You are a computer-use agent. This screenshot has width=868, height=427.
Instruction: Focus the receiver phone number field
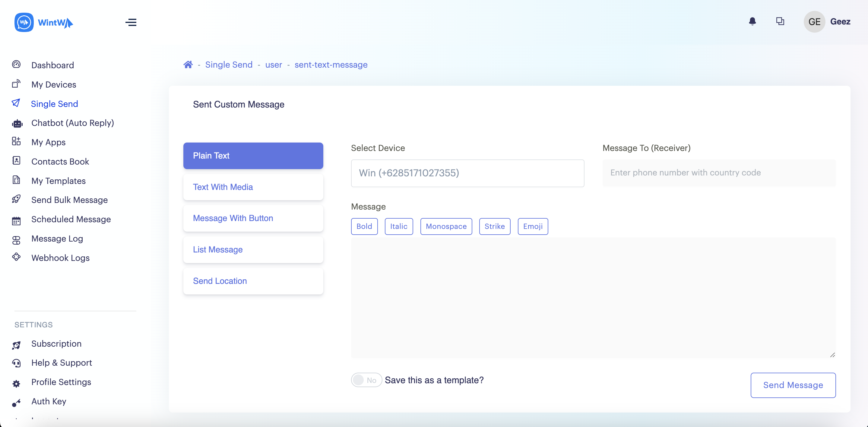tap(719, 173)
